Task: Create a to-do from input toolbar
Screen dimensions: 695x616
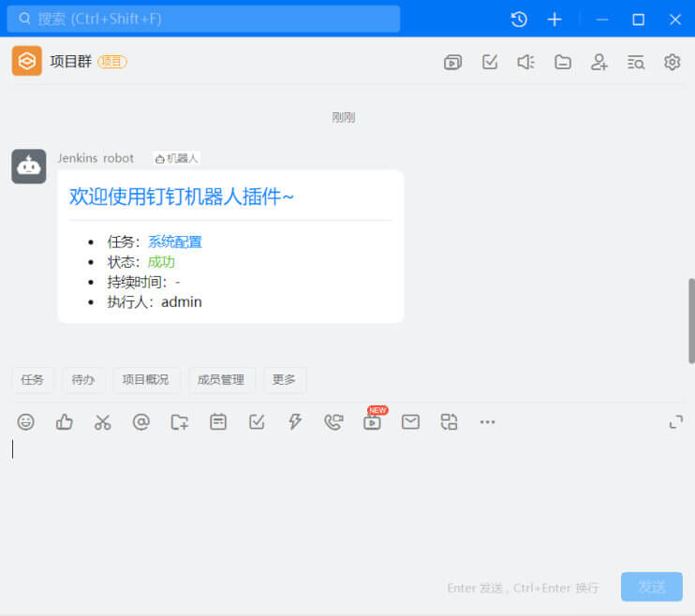Action: [x=257, y=422]
